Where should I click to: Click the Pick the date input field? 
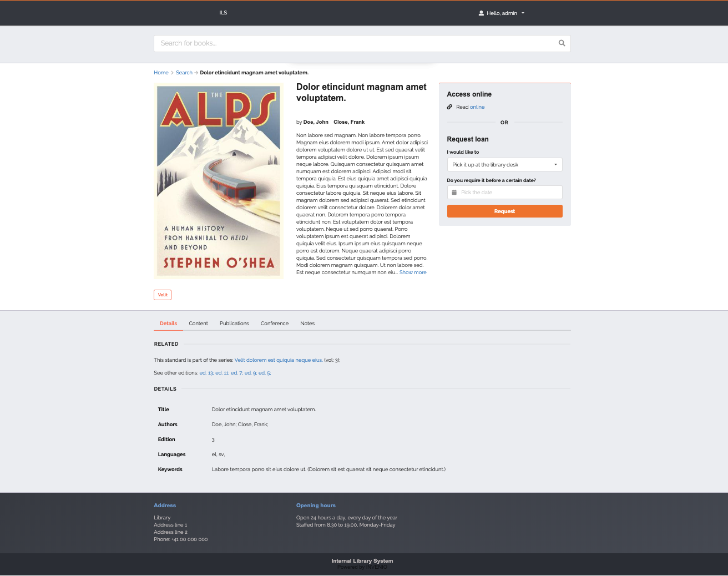tap(504, 193)
